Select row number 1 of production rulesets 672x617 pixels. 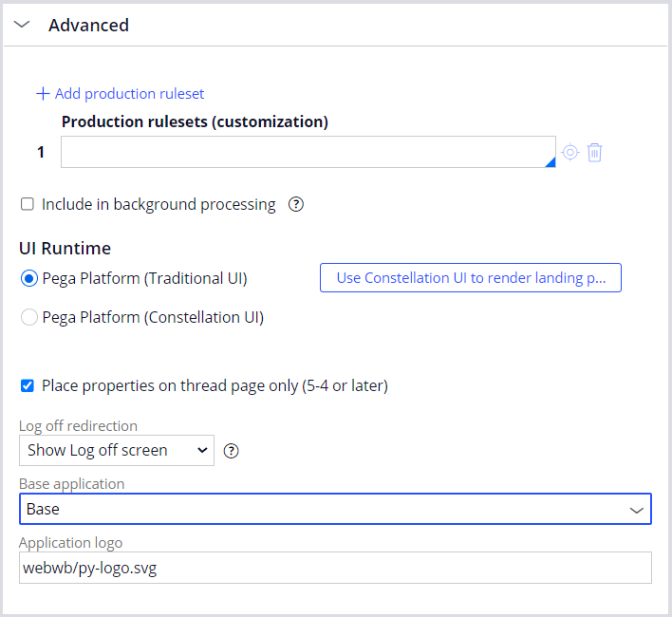coord(41,152)
